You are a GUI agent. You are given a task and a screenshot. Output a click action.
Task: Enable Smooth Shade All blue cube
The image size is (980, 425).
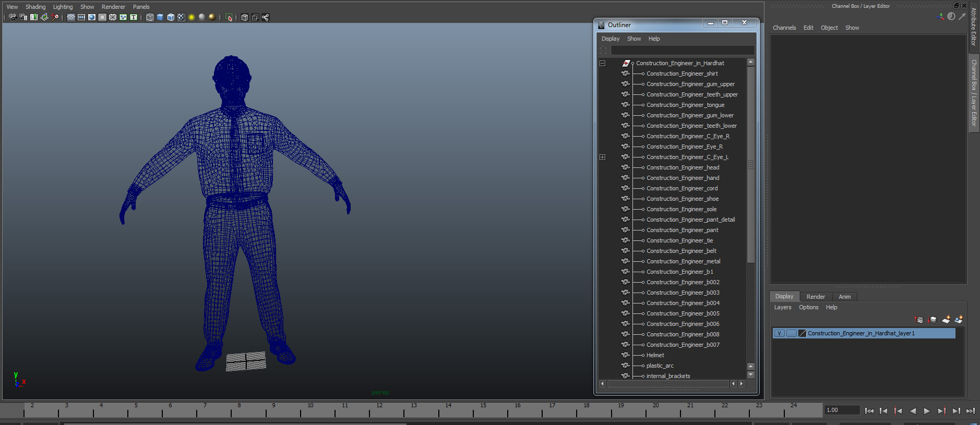pos(160,17)
